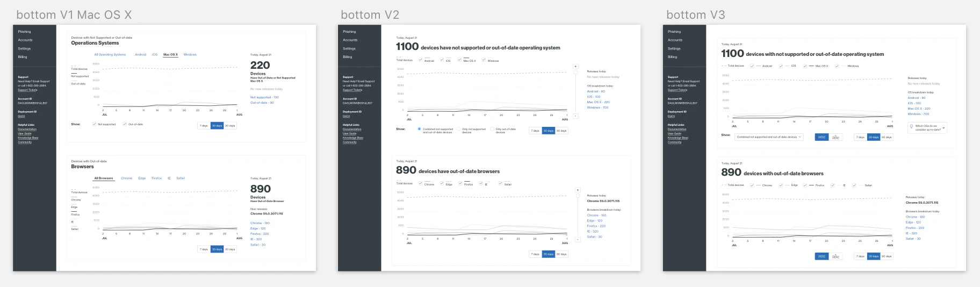This screenshot has height=287, width=980.
Task: Switch to Windows tab in V1 OS card
Action: click(x=190, y=54)
